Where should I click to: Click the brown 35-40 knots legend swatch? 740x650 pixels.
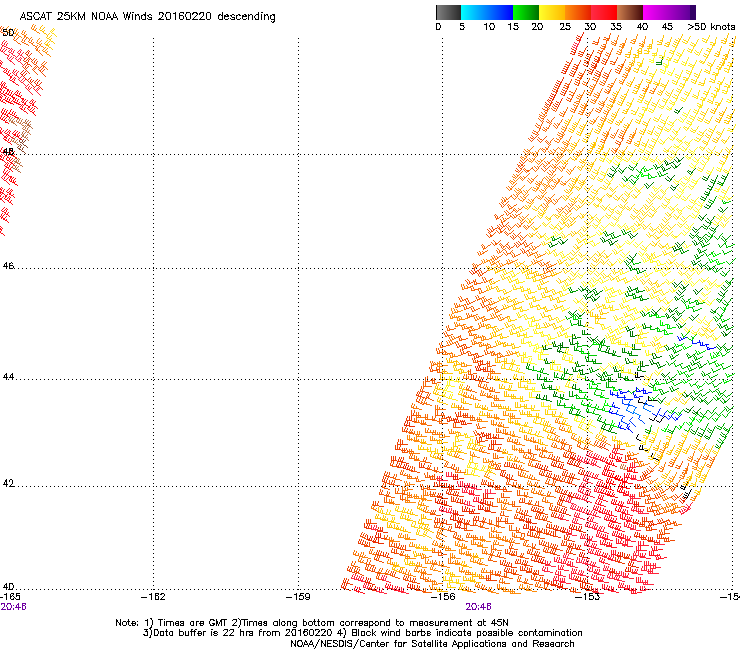point(630,12)
